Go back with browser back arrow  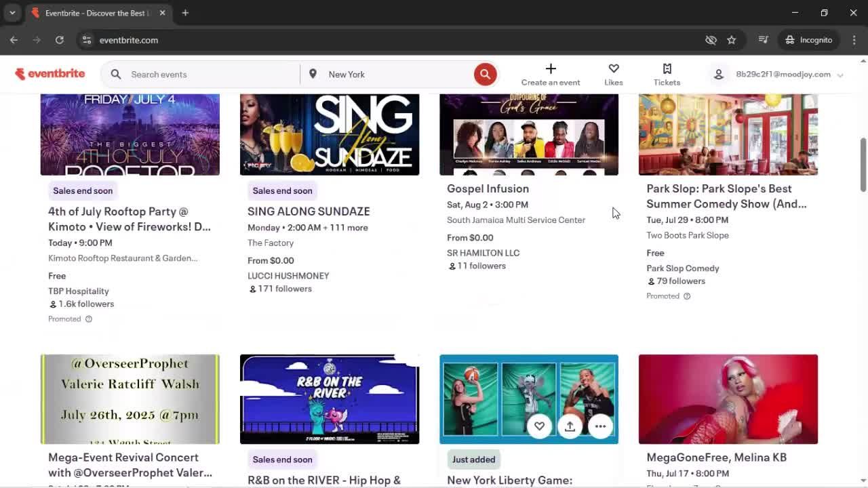pos(14,40)
